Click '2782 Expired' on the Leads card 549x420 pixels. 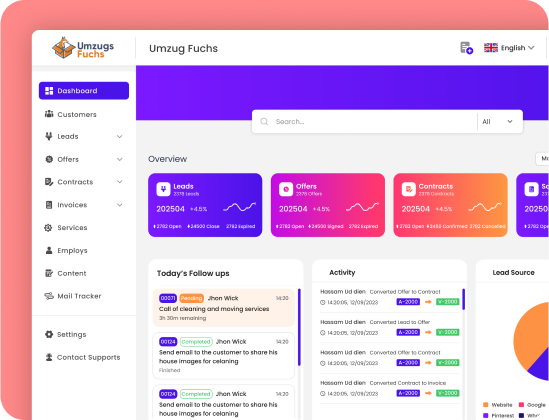241,226
